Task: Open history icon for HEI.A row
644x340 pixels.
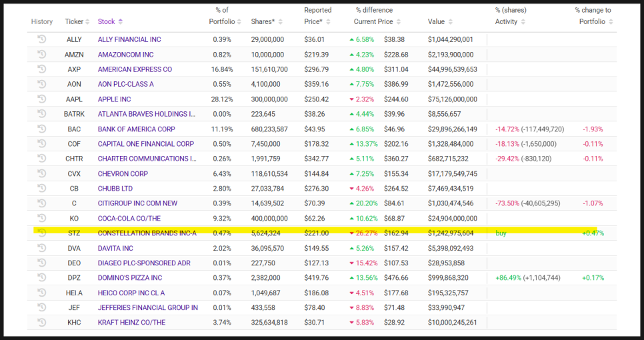Action: [x=41, y=293]
